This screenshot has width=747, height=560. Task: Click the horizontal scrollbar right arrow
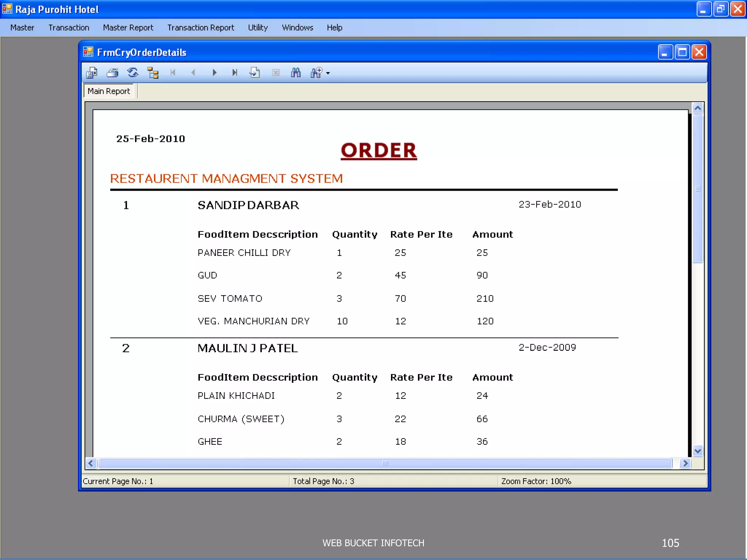(685, 463)
